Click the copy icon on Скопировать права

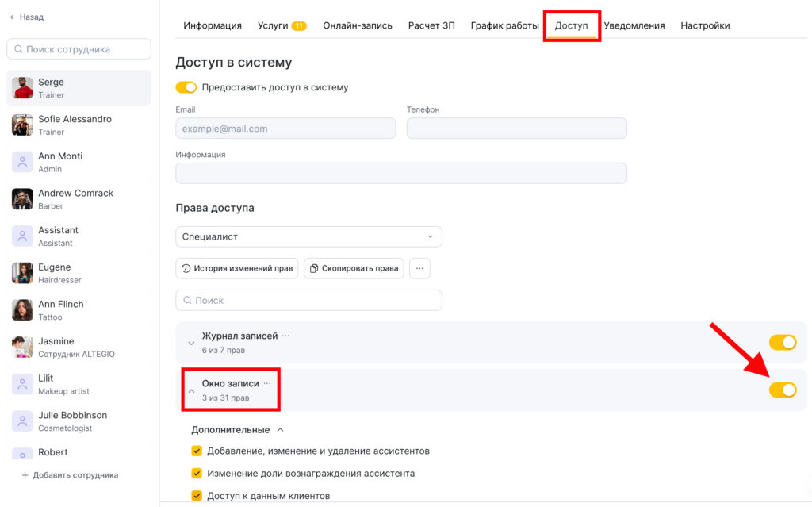[x=313, y=268]
